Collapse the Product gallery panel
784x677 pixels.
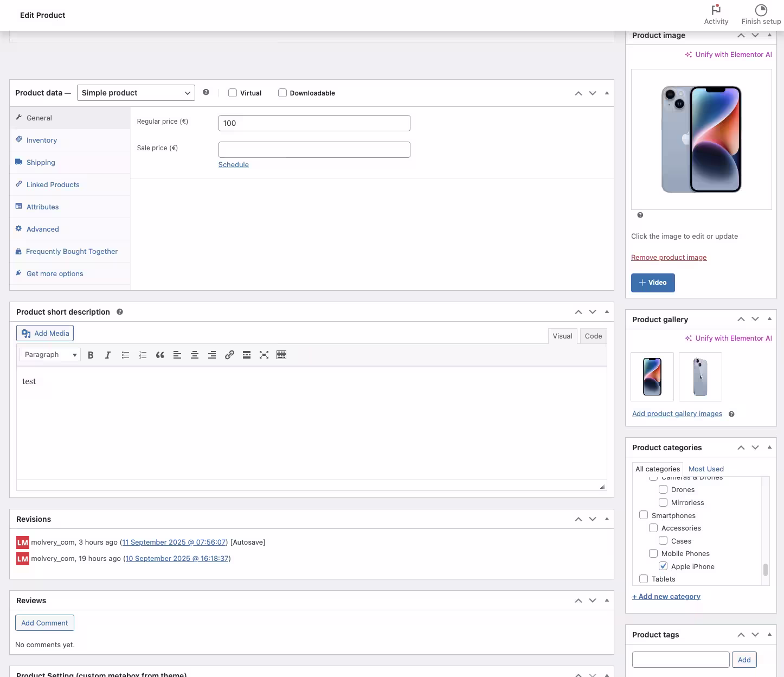769,319
